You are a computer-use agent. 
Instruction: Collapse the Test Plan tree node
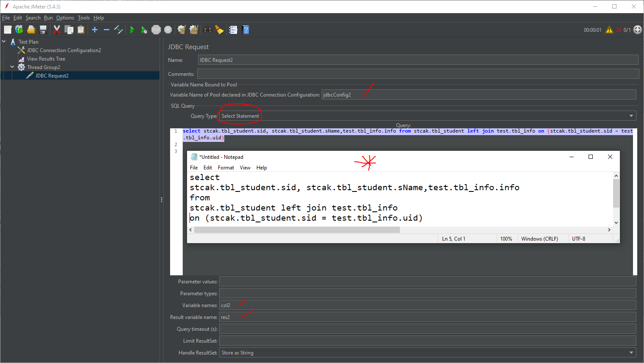click(x=4, y=42)
